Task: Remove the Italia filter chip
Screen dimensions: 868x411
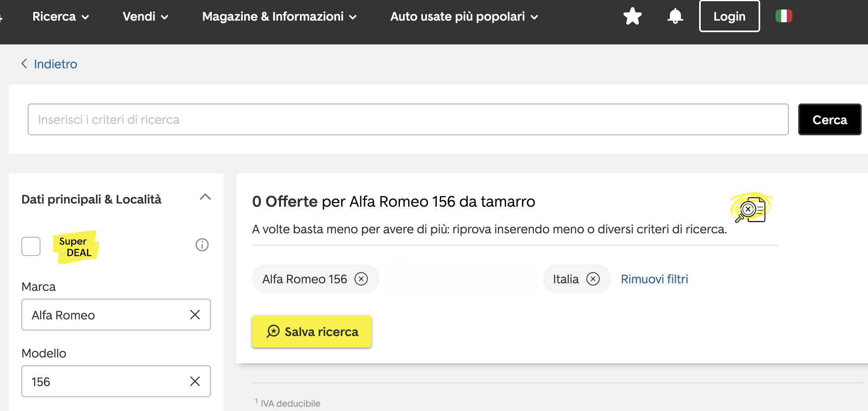Action: click(x=593, y=279)
